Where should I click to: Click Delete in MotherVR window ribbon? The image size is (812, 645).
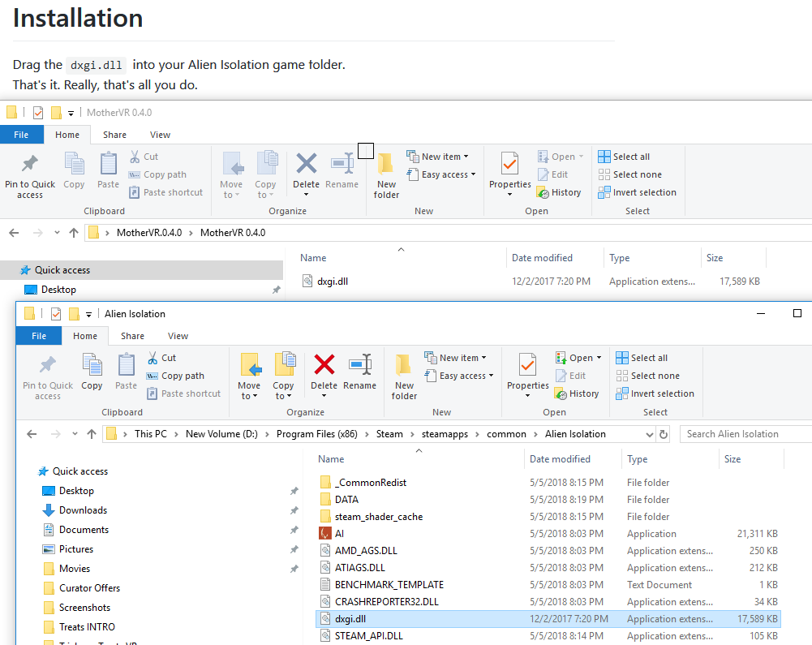(x=306, y=174)
